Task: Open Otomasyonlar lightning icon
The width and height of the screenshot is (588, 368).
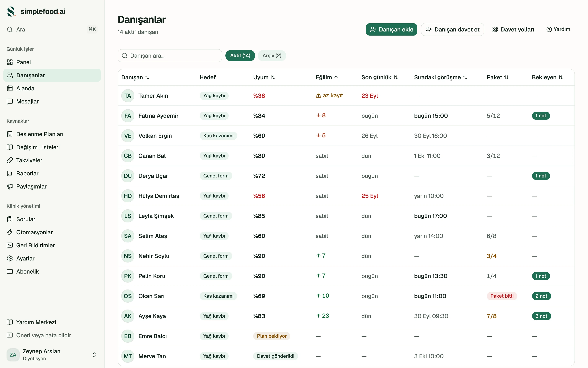Action: (x=10, y=232)
